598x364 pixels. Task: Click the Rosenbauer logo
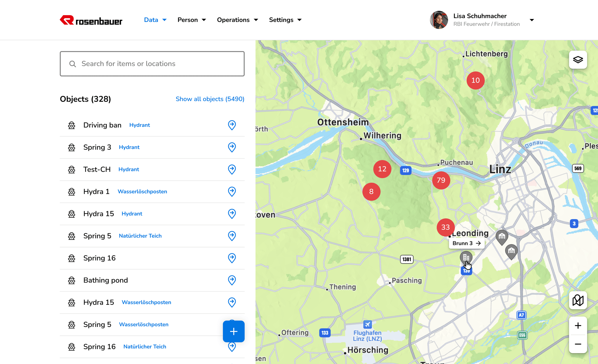[91, 20]
